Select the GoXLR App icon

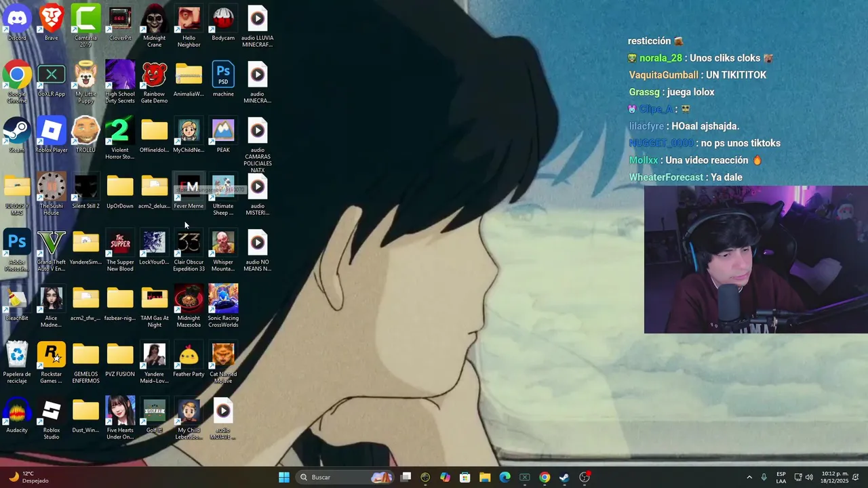click(x=52, y=80)
